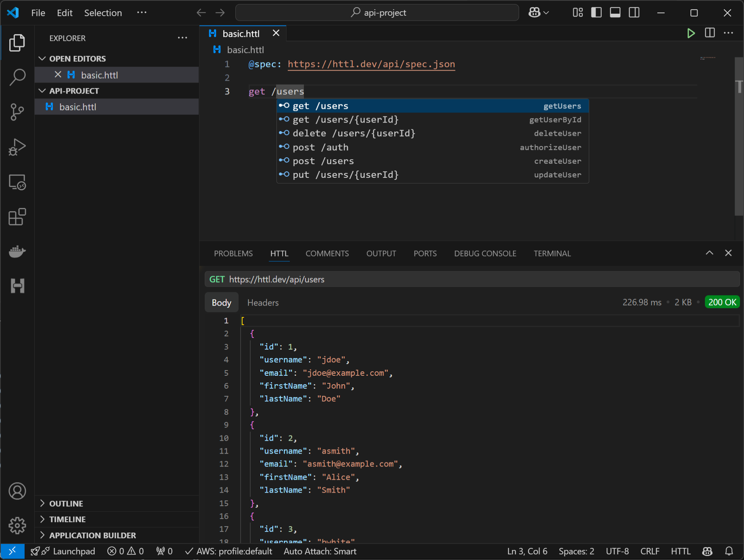Collapse the Open Editors section

(117, 58)
